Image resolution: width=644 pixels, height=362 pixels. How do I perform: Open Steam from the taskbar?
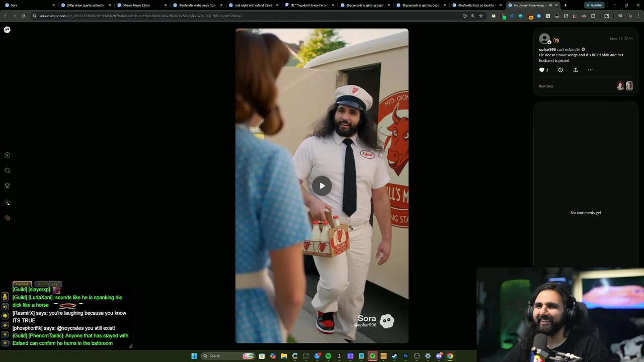point(394,356)
